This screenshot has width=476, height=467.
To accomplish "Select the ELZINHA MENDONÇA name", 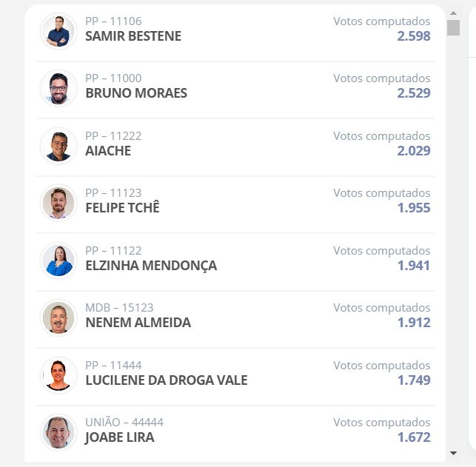I will pos(151,266).
